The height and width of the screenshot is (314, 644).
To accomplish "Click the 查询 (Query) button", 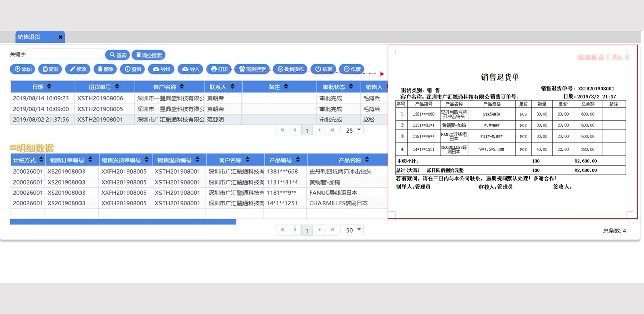I will (118, 55).
